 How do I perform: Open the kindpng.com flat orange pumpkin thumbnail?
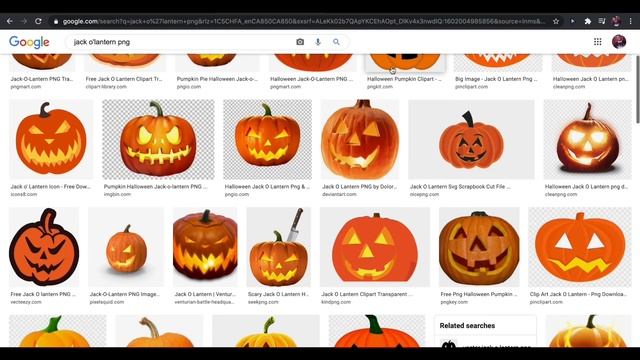coord(375,247)
